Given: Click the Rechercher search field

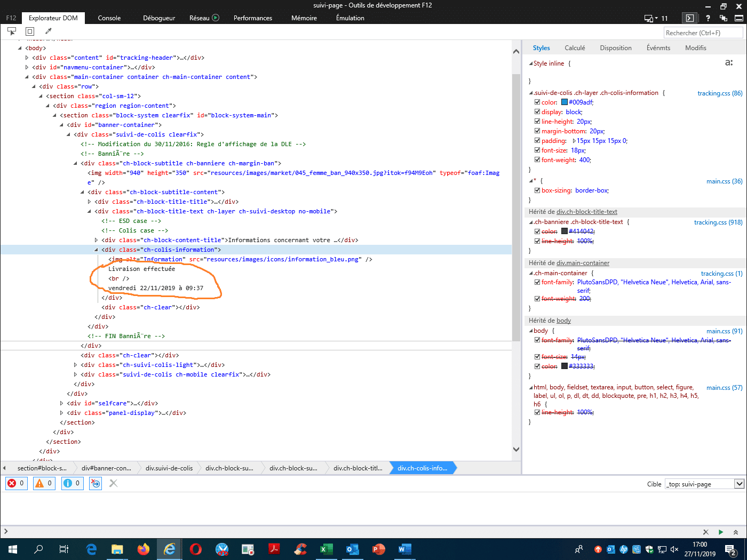Looking at the screenshot, I should tap(703, 33).
